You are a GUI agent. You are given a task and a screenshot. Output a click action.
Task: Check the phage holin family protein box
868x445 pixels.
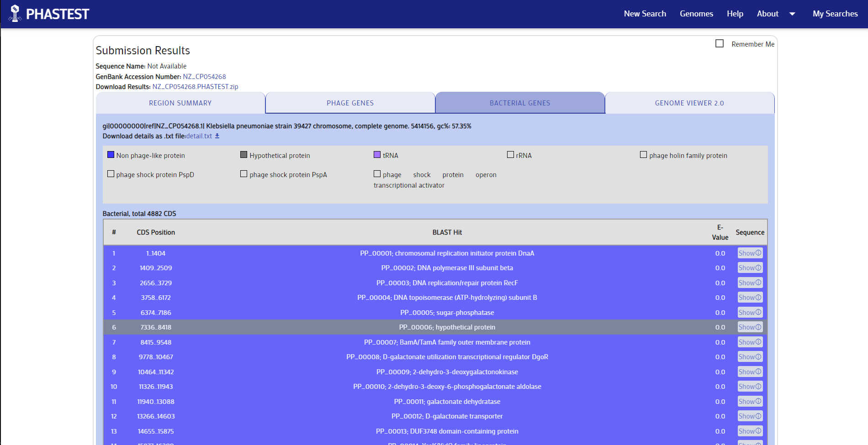pyautogui.click(x=643, y=155)
